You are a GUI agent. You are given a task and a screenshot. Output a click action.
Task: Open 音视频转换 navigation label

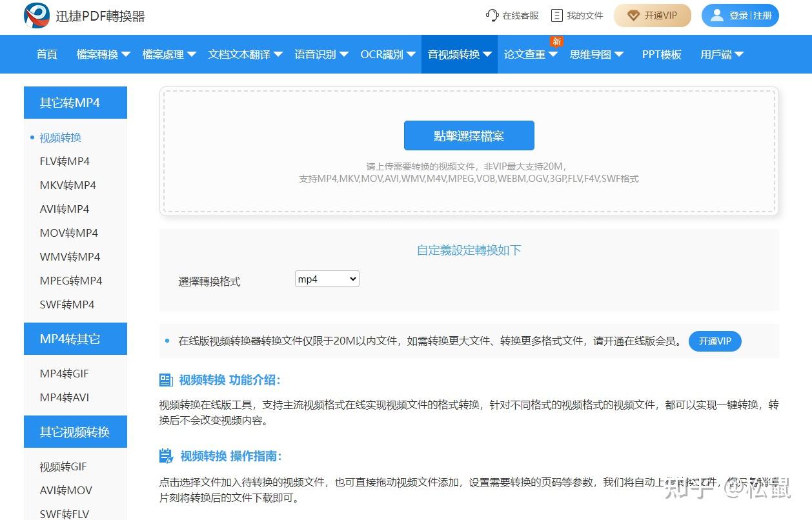(454, 54)
